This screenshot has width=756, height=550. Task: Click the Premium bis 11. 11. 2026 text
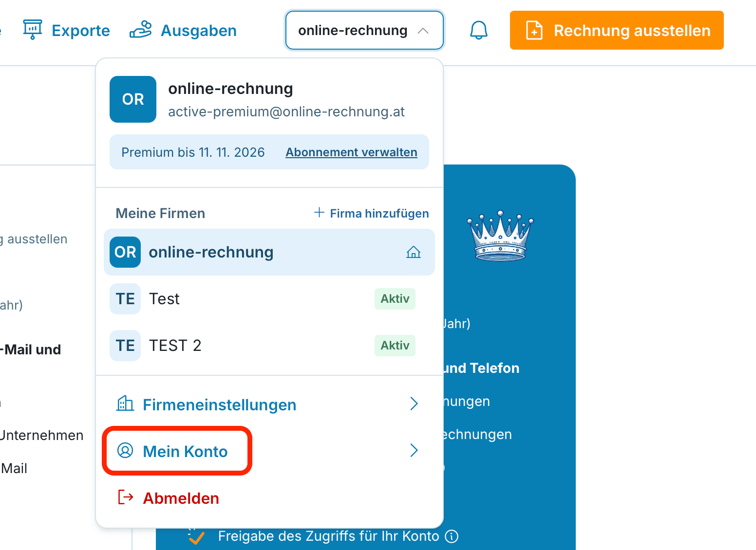pyautogui.click(x=193, y=152)
